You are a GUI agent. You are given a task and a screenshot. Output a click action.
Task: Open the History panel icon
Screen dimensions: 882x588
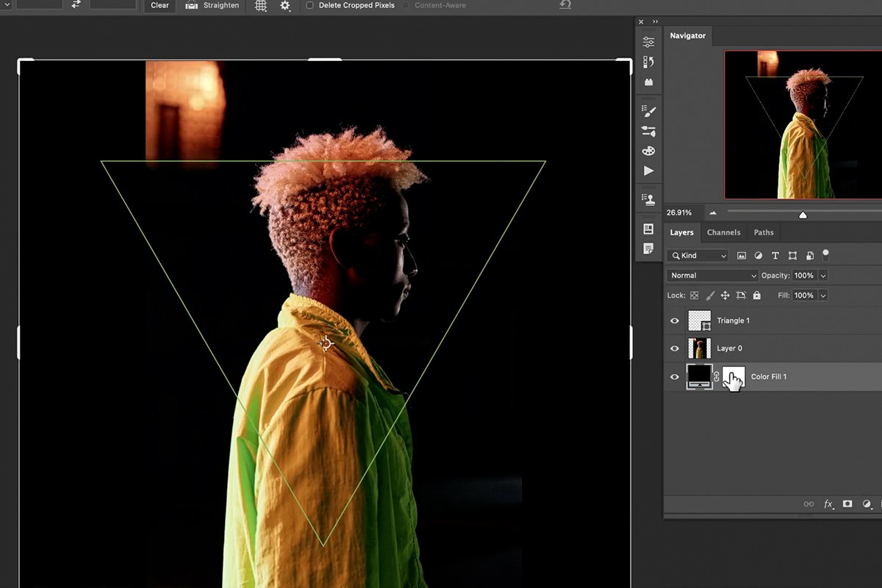[648, 62]
